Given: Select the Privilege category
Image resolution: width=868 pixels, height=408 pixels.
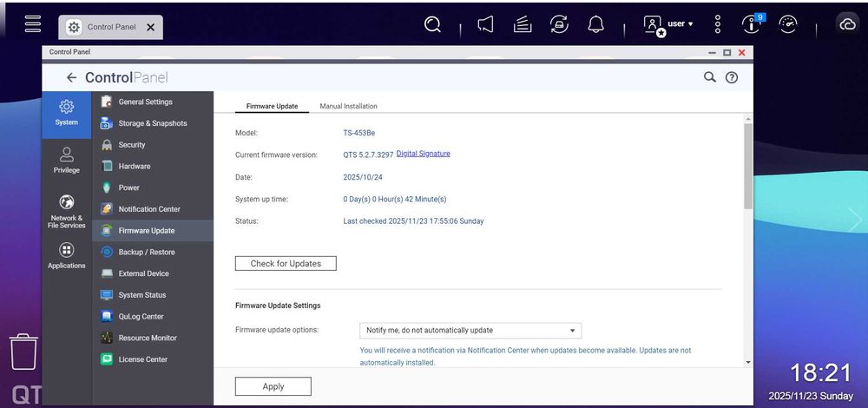Looking at the screenshot, I should click(x=67, y=161).
